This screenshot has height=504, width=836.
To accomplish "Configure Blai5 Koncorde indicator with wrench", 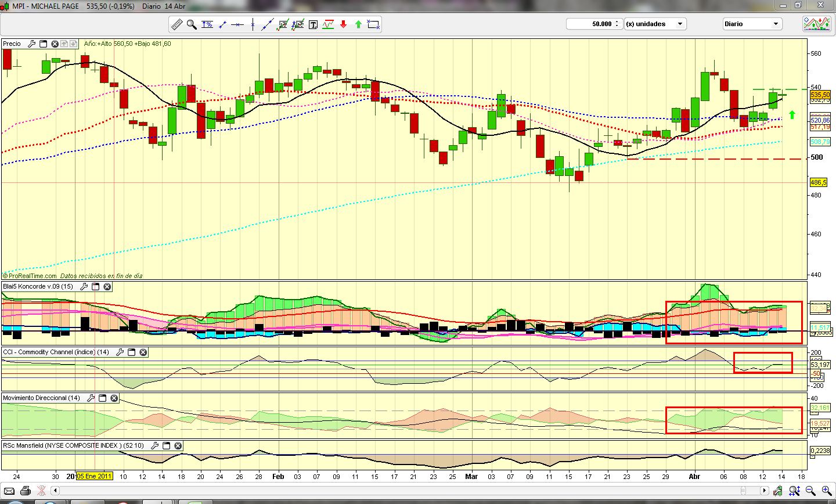I will (84, 287).
